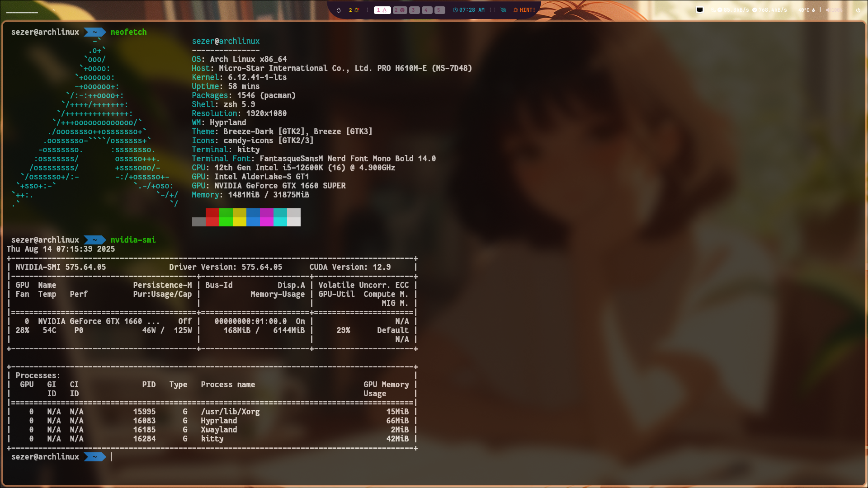The width and height of the screenshot is (868, 488).
Task: Click the water drop icon in top bar
Action: (x=338, y=10)
